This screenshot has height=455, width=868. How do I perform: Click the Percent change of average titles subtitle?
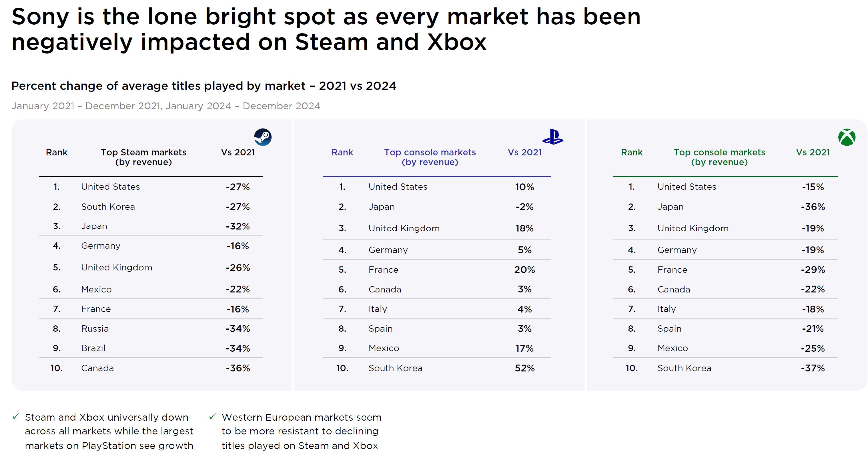(x=203, y=86)
